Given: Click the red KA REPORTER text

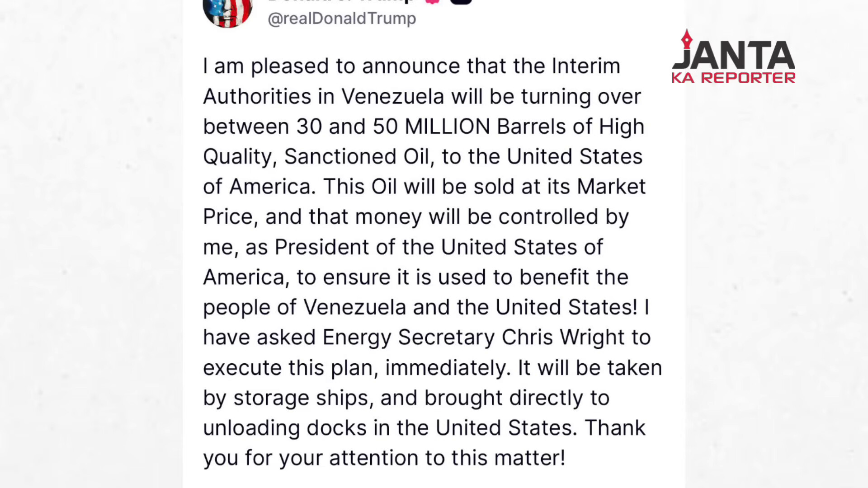Looking at the screenshot, I should coord(733,78).
